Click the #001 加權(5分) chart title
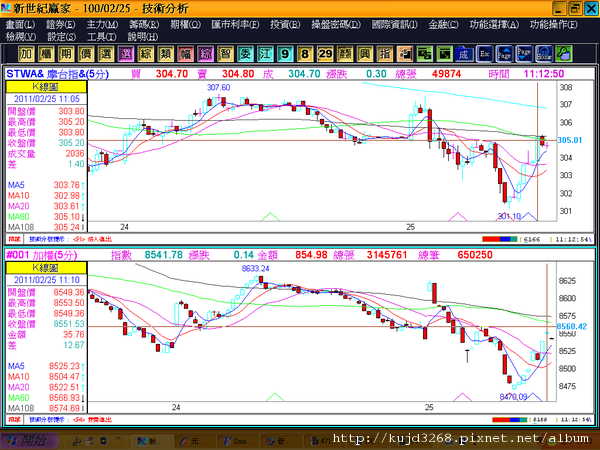The image size is (600, 450). [42, 255]
